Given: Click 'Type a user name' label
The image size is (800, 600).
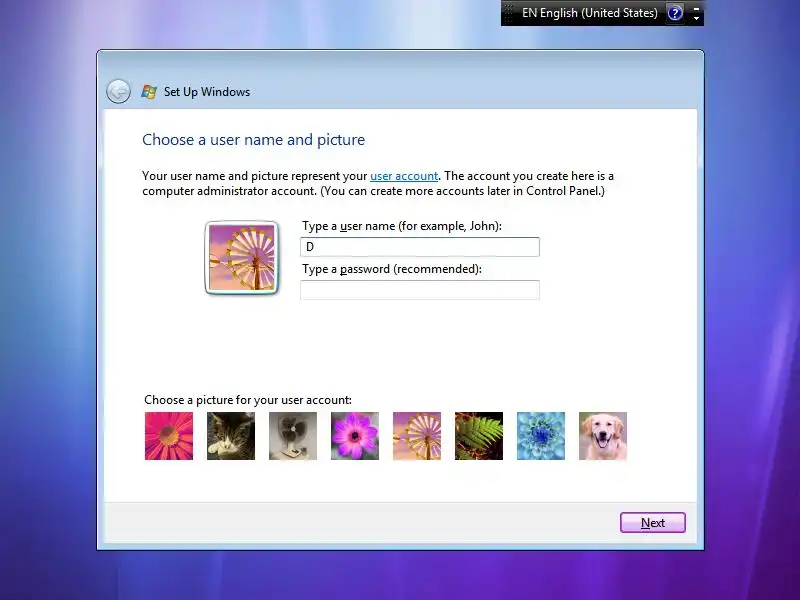Looking at the screenshot, I should (x=402, y=226).
